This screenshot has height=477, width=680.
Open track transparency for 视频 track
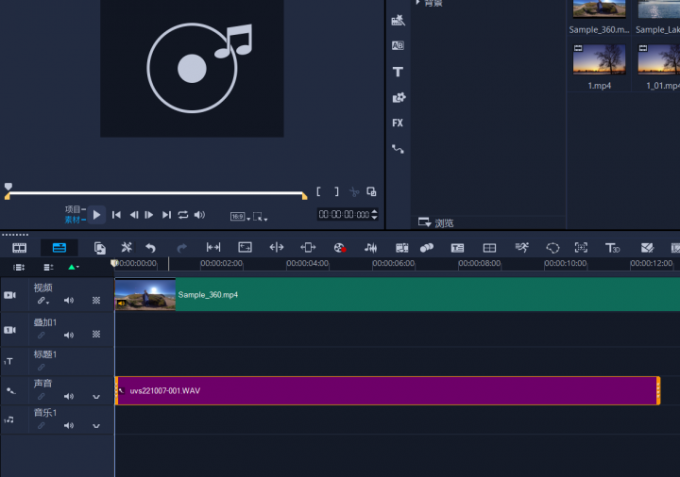click(96, 300)
